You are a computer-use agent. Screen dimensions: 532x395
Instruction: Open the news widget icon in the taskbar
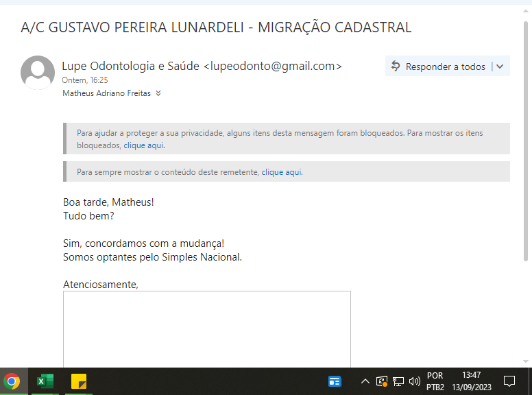point(335,381)
